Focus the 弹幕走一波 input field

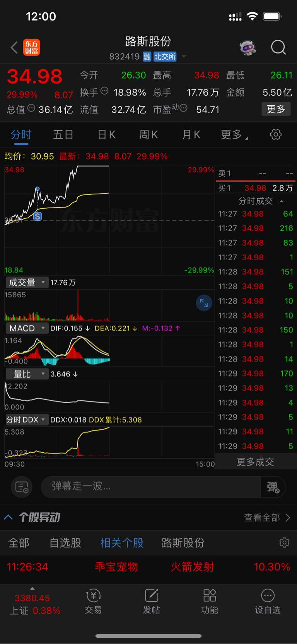coord(151,487)
